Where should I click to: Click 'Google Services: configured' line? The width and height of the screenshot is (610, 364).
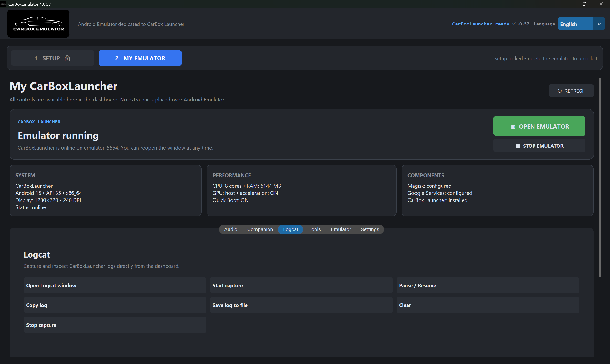point(440,193)
